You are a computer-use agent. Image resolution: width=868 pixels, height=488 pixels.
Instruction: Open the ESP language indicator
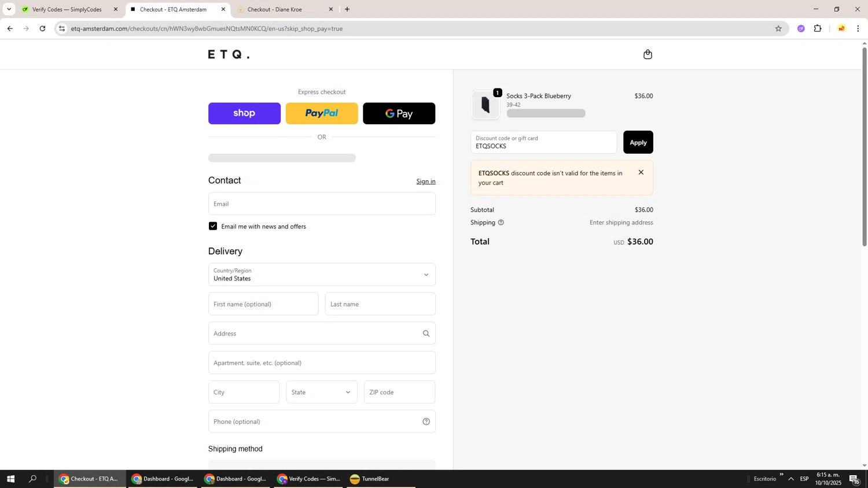tap(804, 479)
